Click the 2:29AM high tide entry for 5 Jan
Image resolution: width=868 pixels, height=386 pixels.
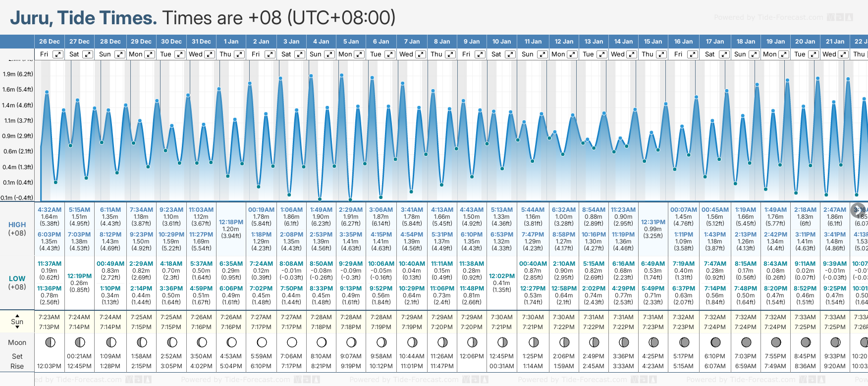tap(351, 210)
